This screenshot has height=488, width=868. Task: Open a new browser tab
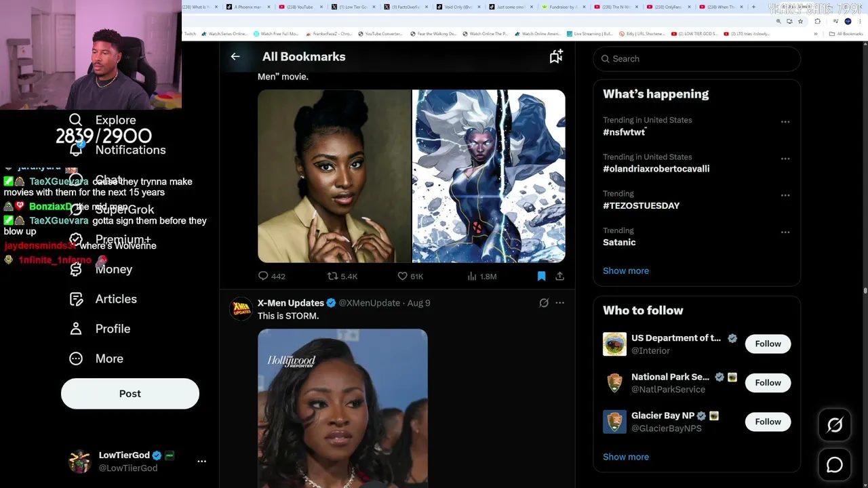753,7
